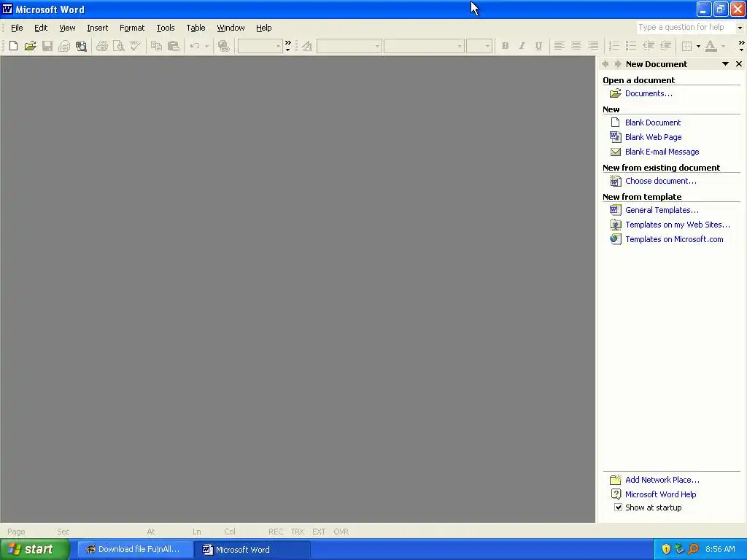The height and width of the screenshot is (560, 747).
Task: Open Templates on Microsoft.com
Action: pos(674,239)
